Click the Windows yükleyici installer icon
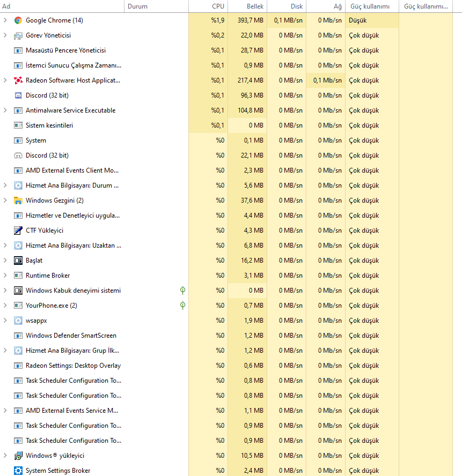462x476 pixels. tap(18, 456)
